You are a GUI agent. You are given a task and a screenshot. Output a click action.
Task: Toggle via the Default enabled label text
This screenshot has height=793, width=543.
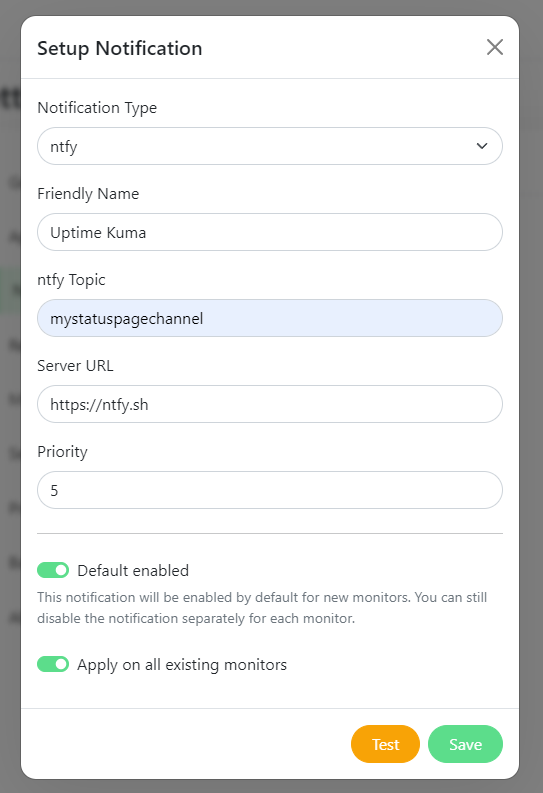133,570
